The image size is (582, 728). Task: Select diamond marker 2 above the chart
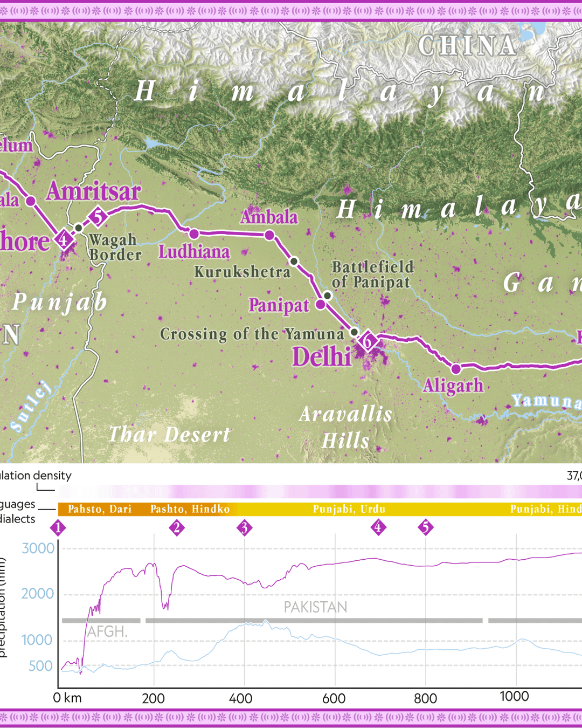coord(177,527)
